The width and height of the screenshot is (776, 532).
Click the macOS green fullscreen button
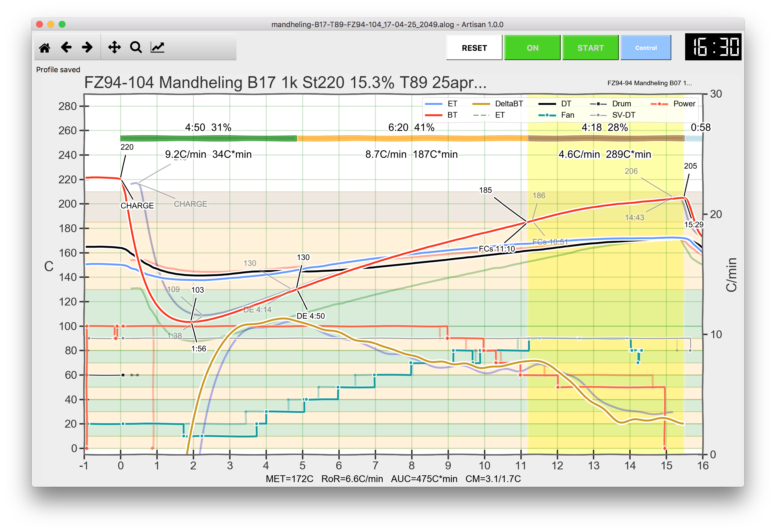tap(62, 24)
